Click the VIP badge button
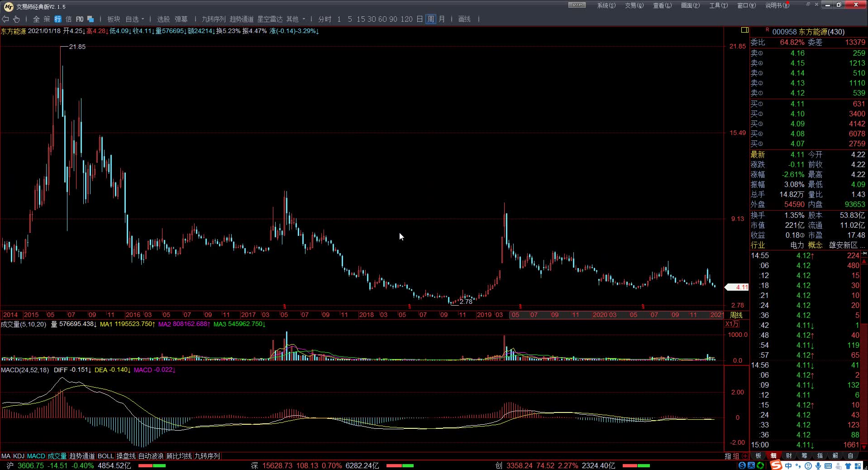This screenshot has width=868, height=470. click(x=577, y=5)
